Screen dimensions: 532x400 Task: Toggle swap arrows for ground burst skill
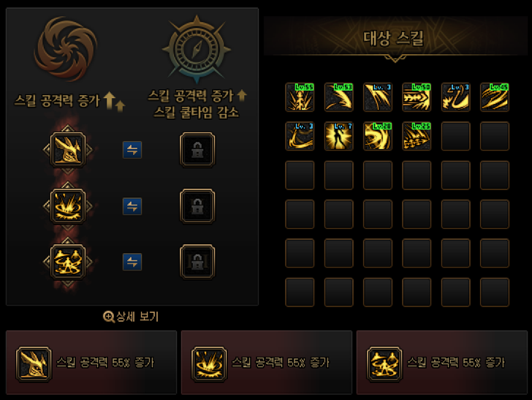pos(132,206)
